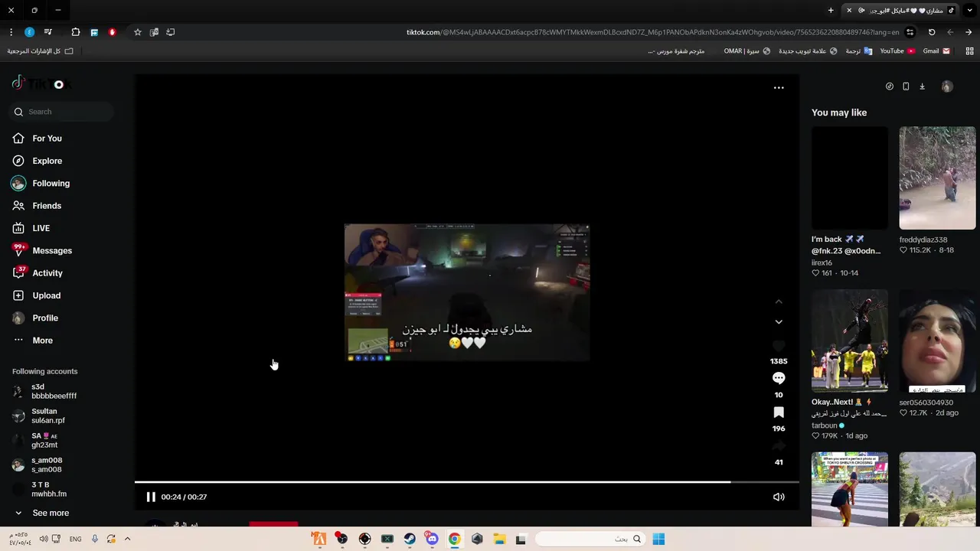This screenshot has height=551, width=980.
Task: Bookmark this page with the star icon
Action: point(137,32)
